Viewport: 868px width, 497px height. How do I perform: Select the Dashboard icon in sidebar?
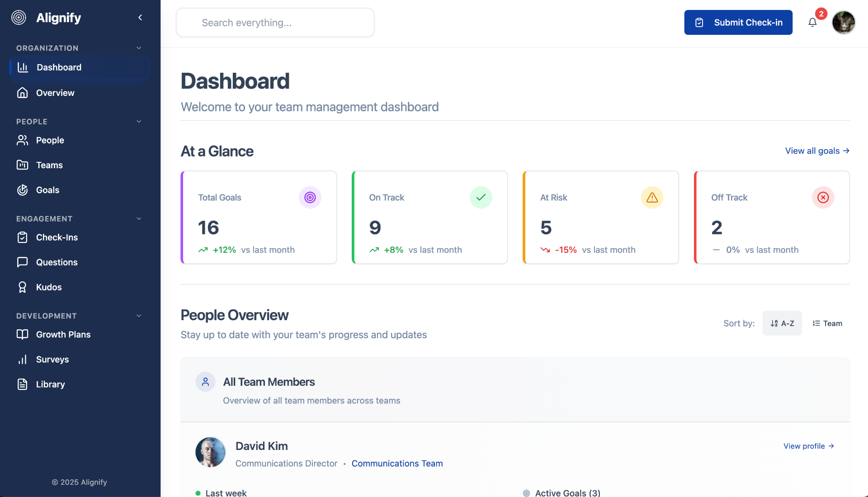[x=23, y=67]
